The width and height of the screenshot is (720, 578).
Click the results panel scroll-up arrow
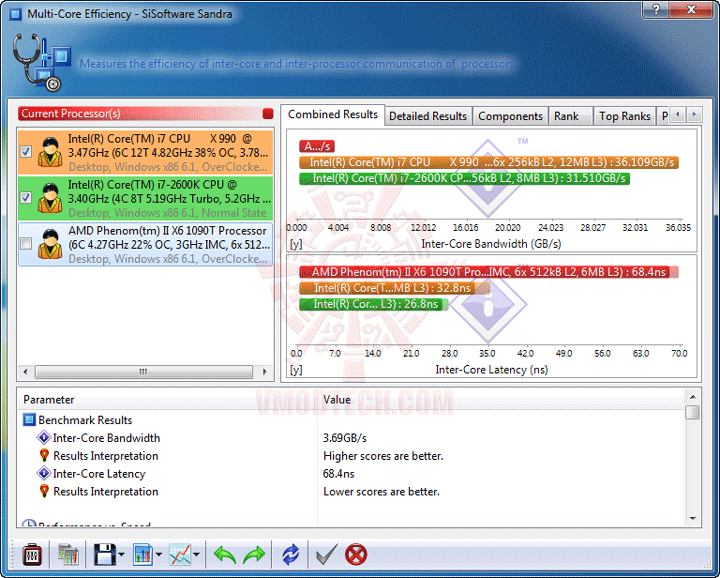coord(693,397)
